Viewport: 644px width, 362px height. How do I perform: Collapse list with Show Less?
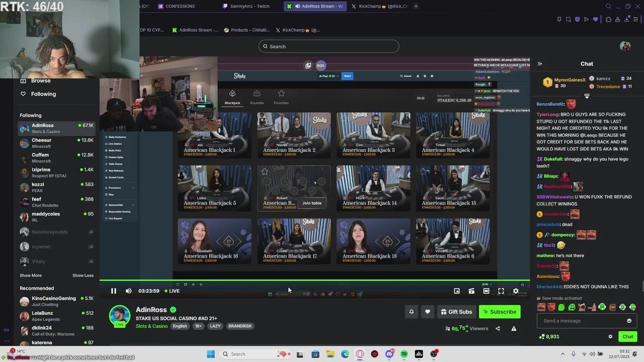(x=83, y=276)
